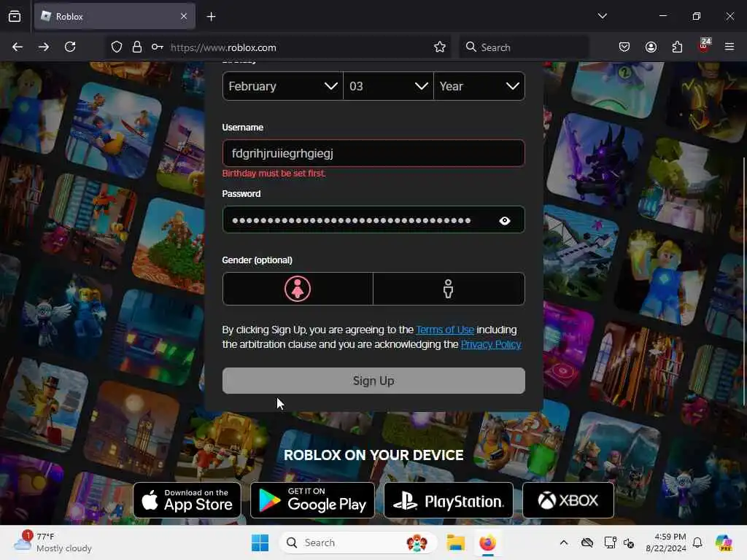Get it on Google Play badge
747x560 pixels.
[x=312, y=500]
